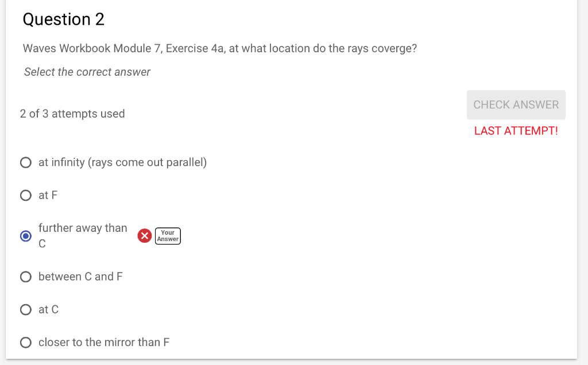Viewport: 588px width, 365px height.
Task: Click the 'at F' option text label
Action: point(48,195)
